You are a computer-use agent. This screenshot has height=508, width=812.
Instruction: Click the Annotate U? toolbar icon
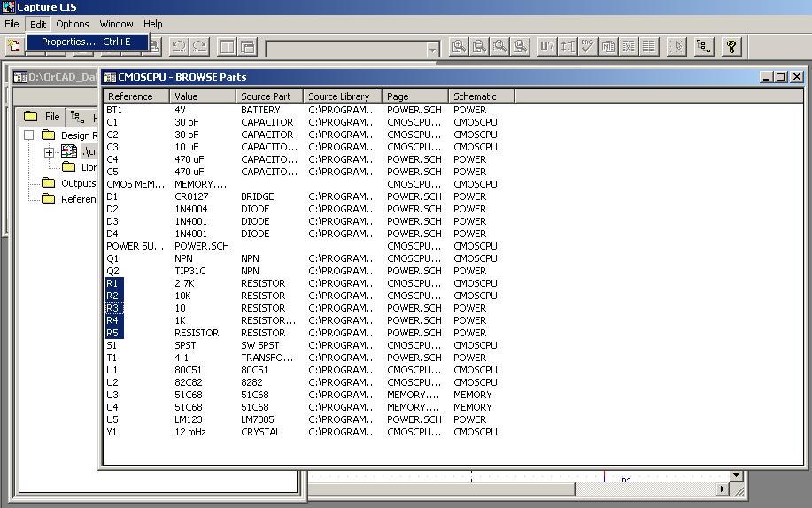[547, 47]
